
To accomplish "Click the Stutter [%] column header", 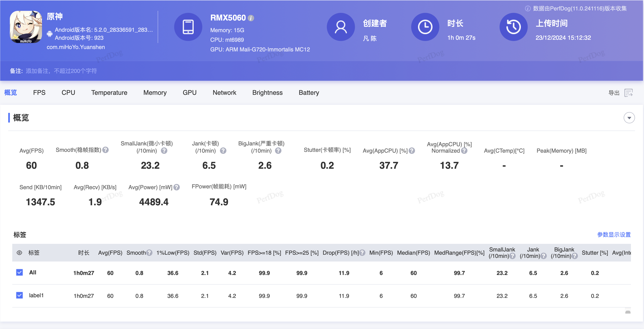I will tap(595, 253).
